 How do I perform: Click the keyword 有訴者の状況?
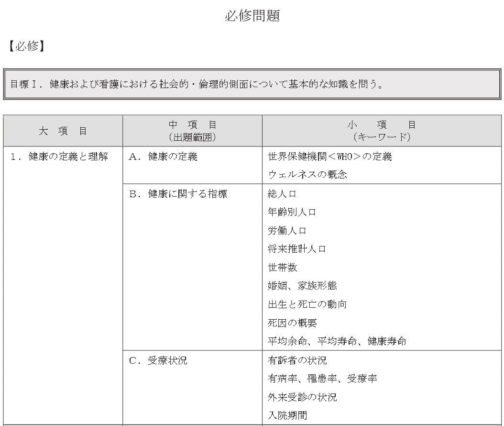click(x=297, y=360)
